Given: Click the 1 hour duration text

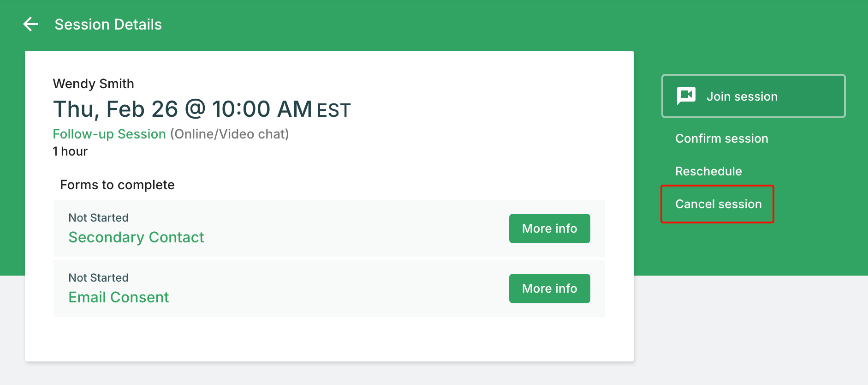Looking at the screenshot, I should click(x=70, y=151).
